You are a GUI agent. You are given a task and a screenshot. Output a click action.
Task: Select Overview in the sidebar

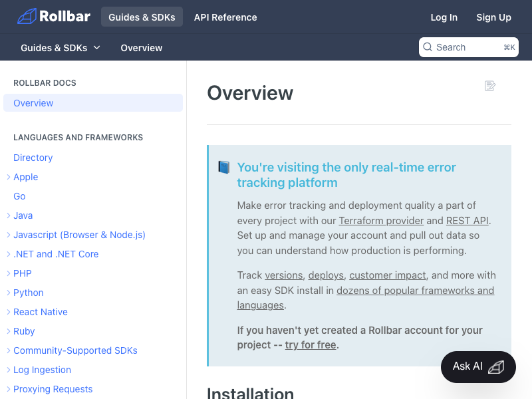(93, 103)
